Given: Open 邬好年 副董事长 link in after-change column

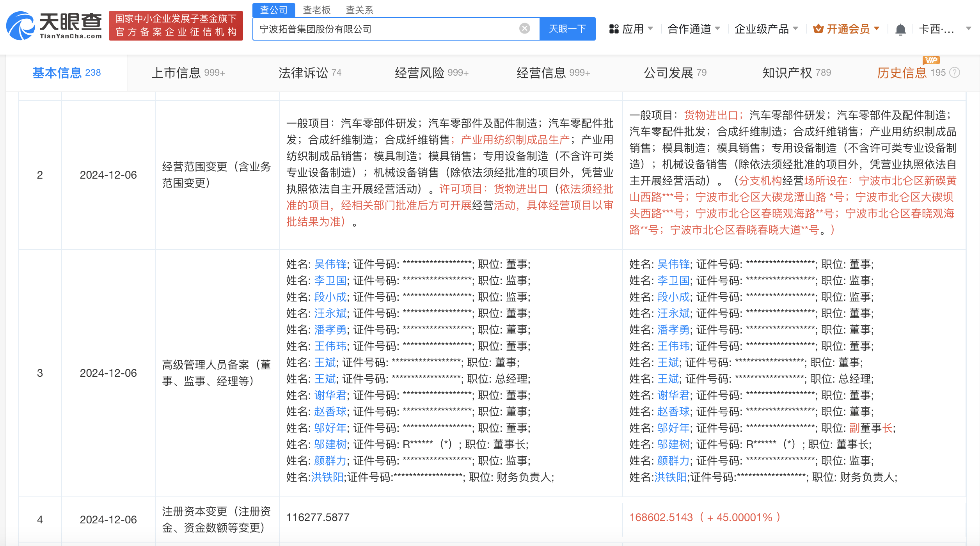Looking at the screenshot, I should [x=674, y=428].
